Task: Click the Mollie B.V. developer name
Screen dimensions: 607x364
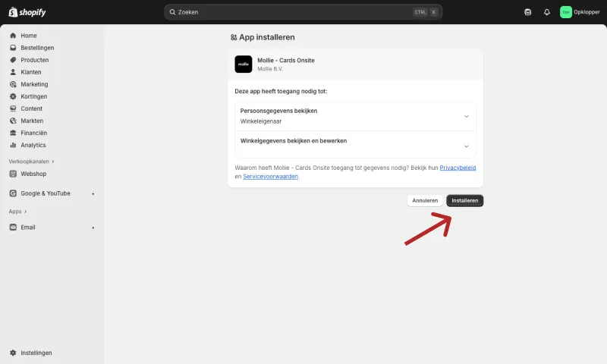Action: pos(270,69)
